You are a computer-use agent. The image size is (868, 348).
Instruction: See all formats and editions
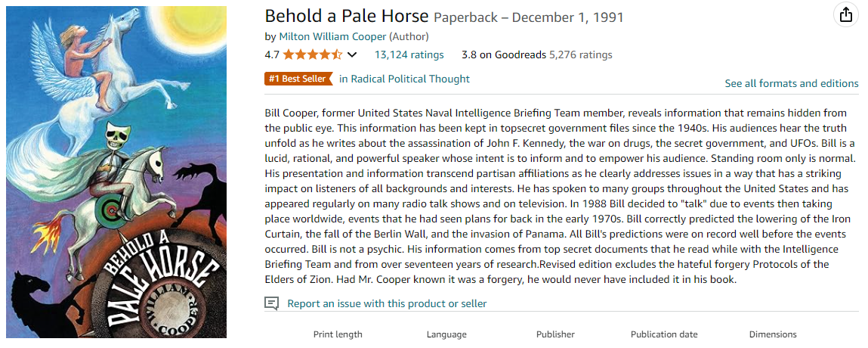pos(791,83)
